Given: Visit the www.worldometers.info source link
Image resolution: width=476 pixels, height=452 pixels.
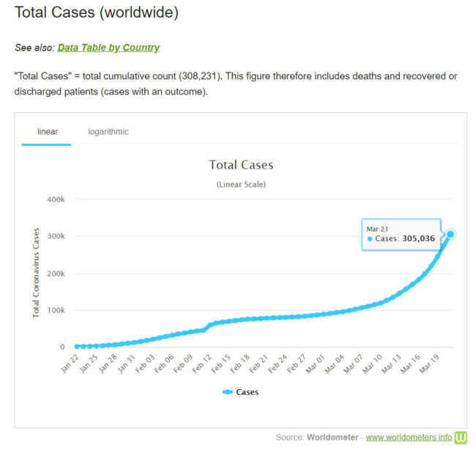Looking at the screenshot, I should [409, 437].
